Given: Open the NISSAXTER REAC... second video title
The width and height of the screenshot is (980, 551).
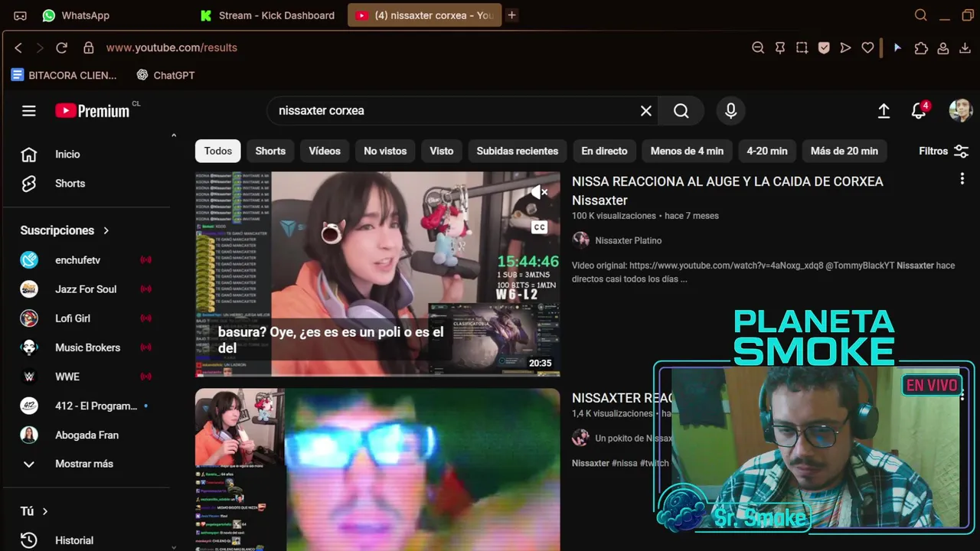Looking at the screenshot, I should 622,398.
